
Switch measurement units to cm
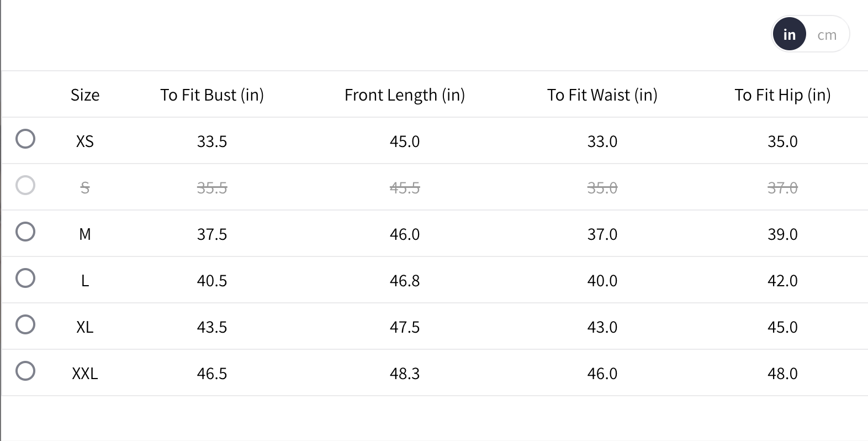(x=827, y=35)
